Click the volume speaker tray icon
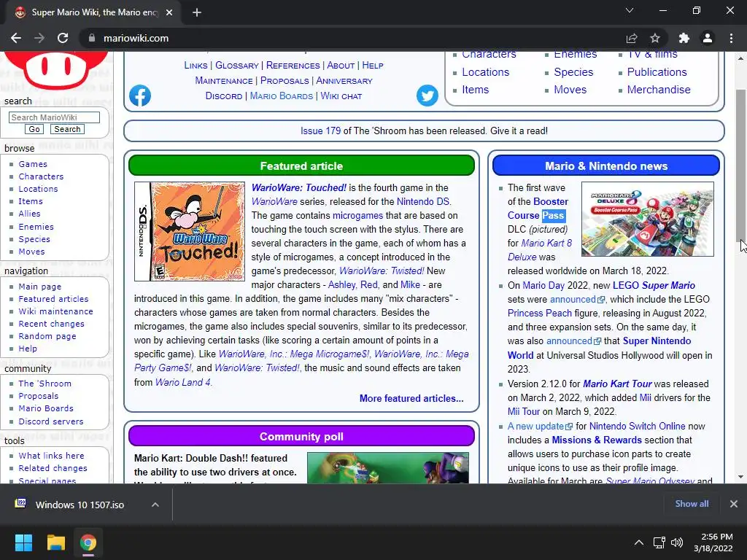Image resolution: width=747 pixels, height=560 pixels. coord(676,542)
